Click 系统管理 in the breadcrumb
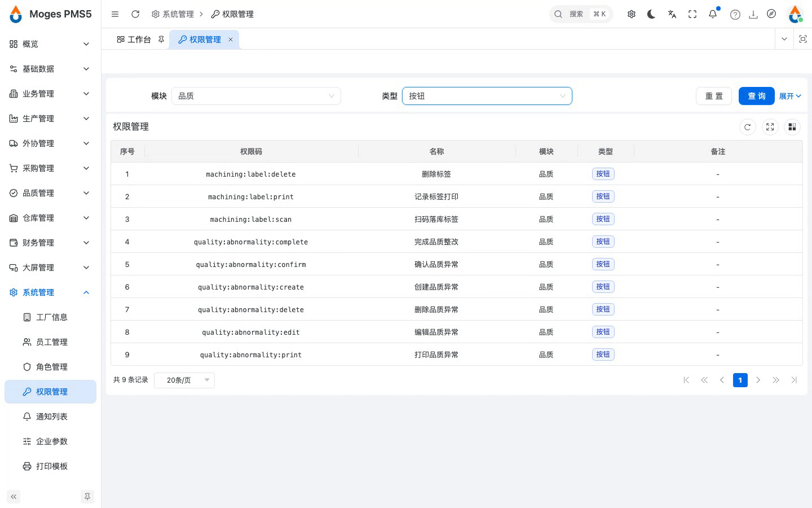 [x=173, y=14]
